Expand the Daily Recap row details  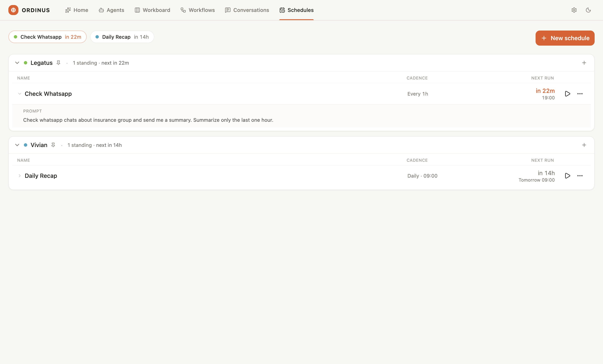coord(20,176)
